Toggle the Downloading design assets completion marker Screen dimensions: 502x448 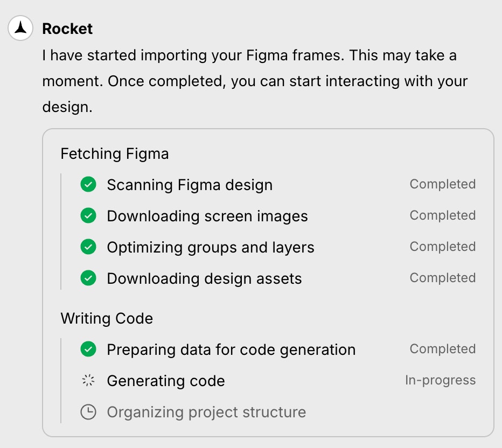point(88,278)
